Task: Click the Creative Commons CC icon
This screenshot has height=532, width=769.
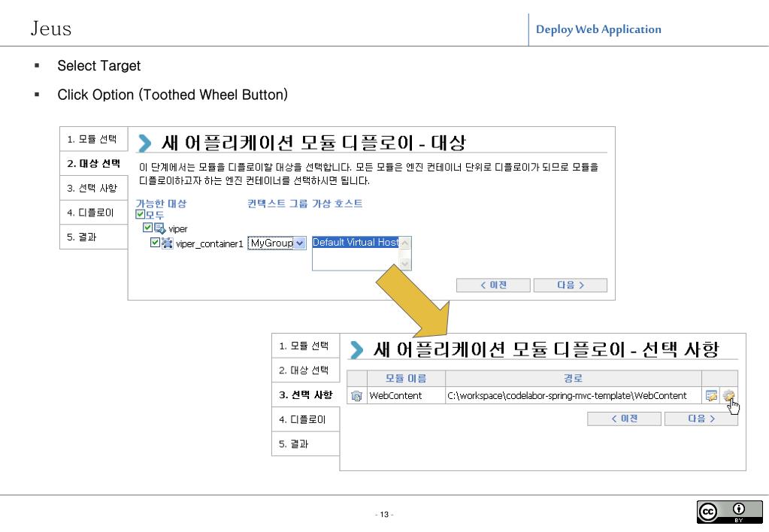Action: [x=708, y=512]
